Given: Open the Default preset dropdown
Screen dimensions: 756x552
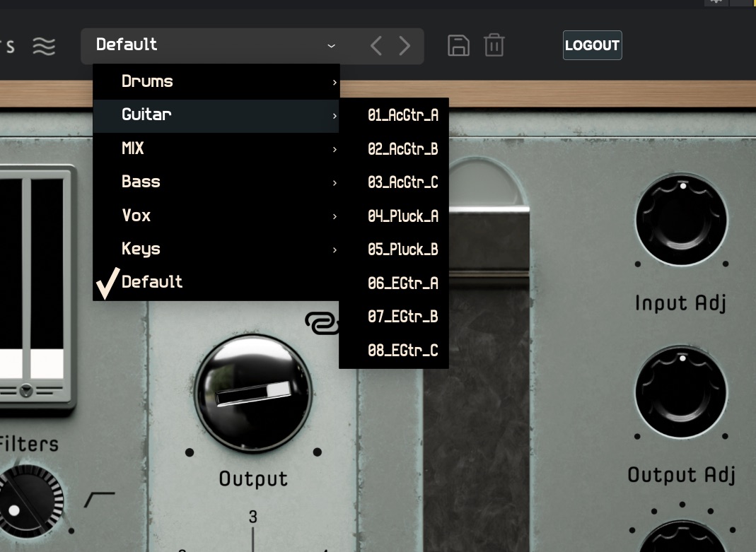Looking at the screenshot, I should (216, 45).
